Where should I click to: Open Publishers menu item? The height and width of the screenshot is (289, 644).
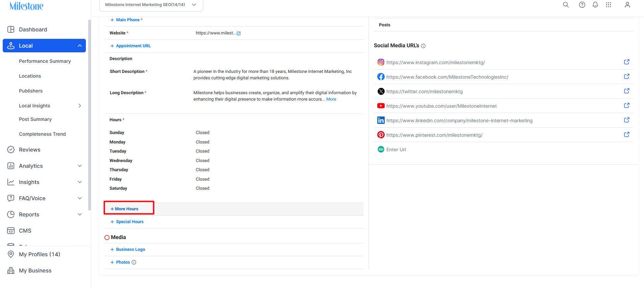coord(31,91)
